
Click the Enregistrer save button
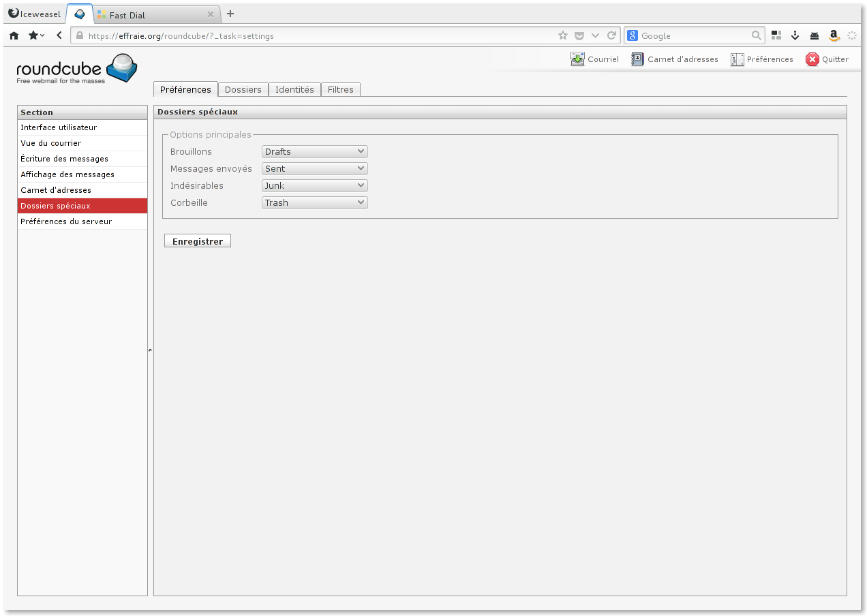pyautogui.click(x=198, y=241)
